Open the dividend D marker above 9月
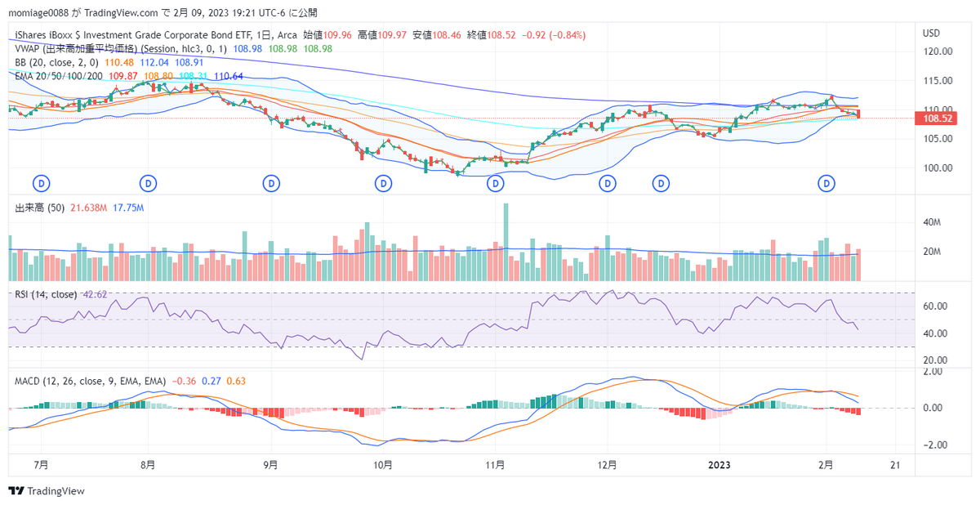Viewport: 980px width, 505px height. coord(271,183)
